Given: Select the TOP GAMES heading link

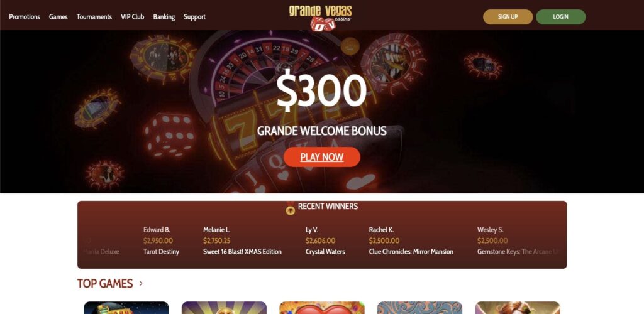Looking at the screenshot, I should (x=105, y=283).
